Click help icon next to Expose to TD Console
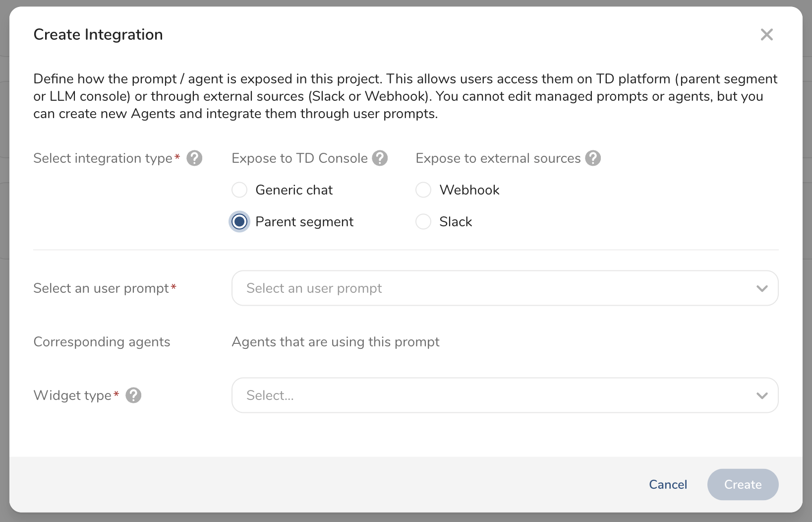 click(x=380, y=158)
